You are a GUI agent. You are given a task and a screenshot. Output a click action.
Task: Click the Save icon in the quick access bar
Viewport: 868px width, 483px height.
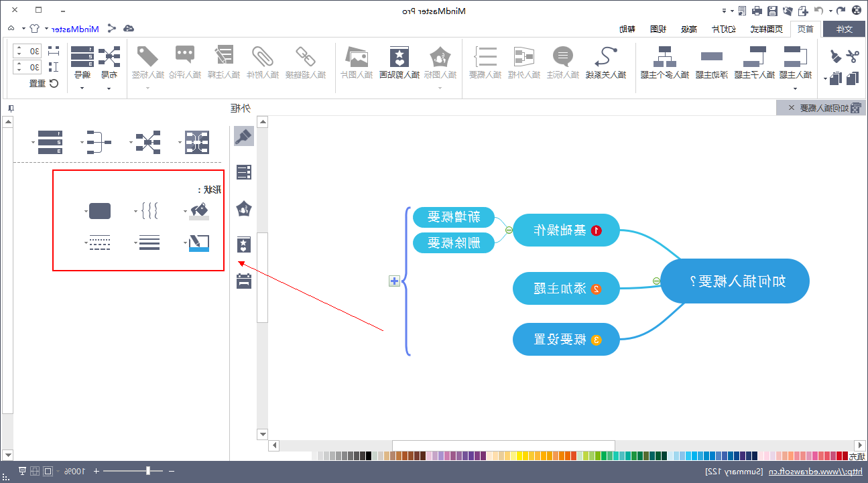(772, 10)
